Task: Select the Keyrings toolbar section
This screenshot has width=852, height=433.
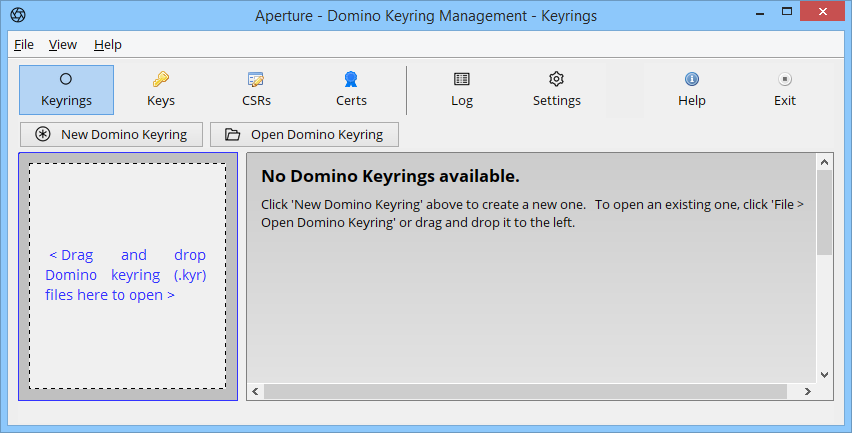Action: click(66, 90)
